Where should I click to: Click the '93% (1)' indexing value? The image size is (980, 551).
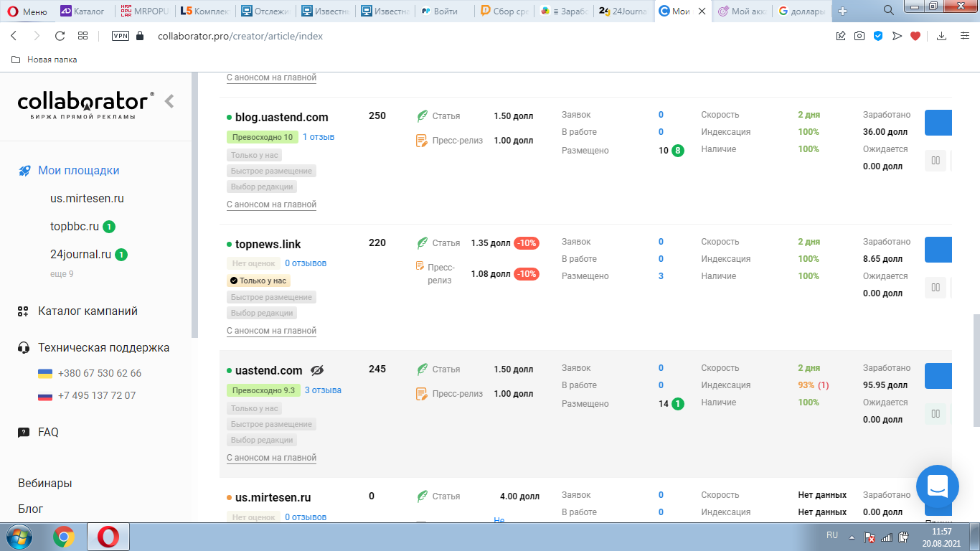pos(814,385)
